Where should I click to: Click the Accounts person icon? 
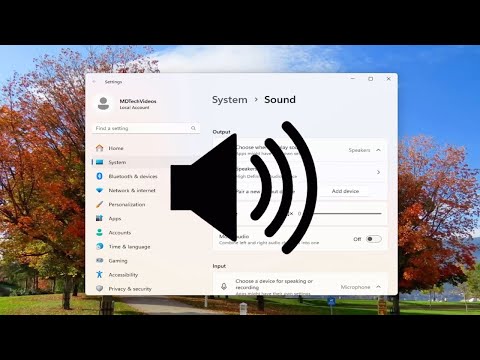pos(99,232)
